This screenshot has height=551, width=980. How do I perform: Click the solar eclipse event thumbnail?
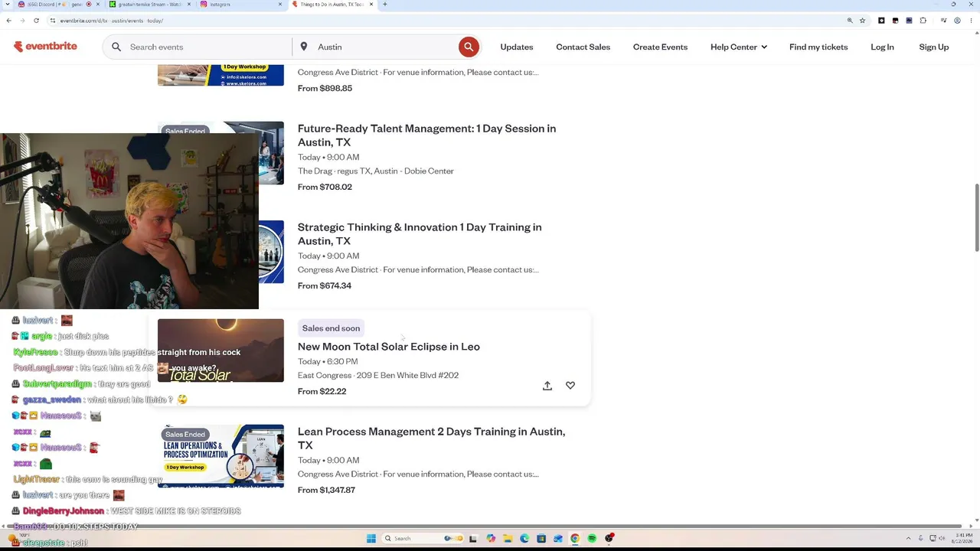(x=220, y=350)
